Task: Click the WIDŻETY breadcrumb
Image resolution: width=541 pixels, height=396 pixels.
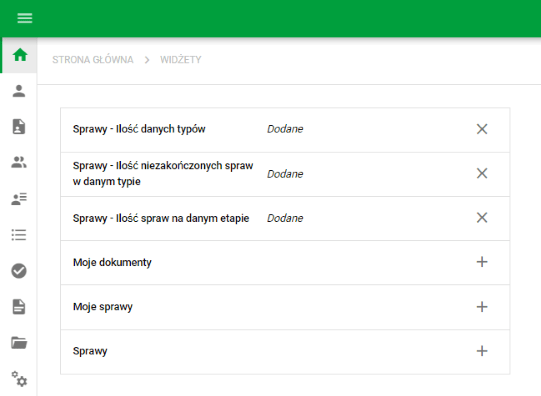Action: [x=180, y=60]
